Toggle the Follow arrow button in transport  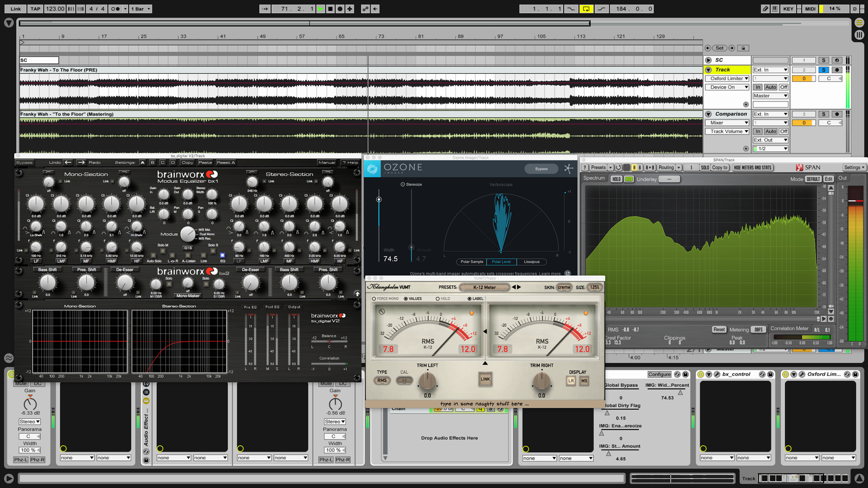(265, 9)
